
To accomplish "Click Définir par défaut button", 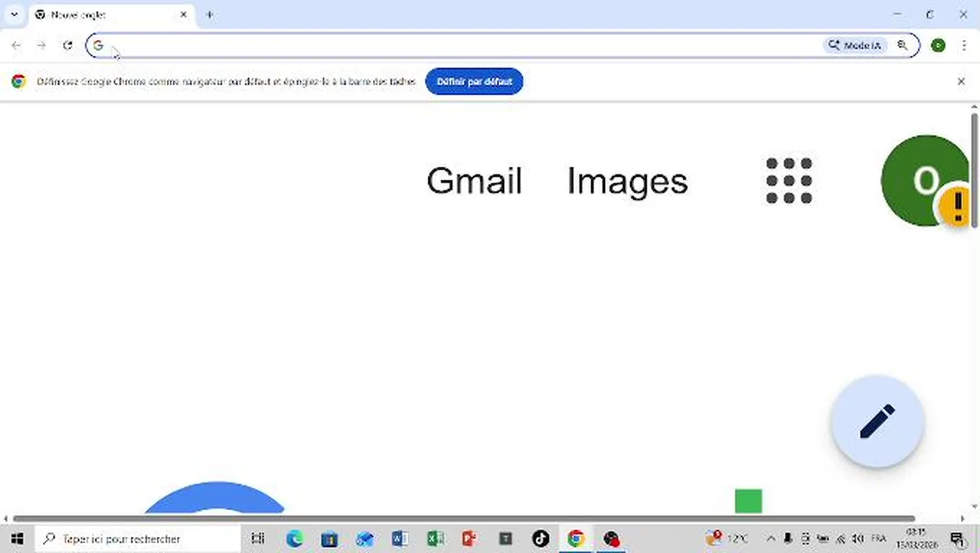I will pos(474,81).
